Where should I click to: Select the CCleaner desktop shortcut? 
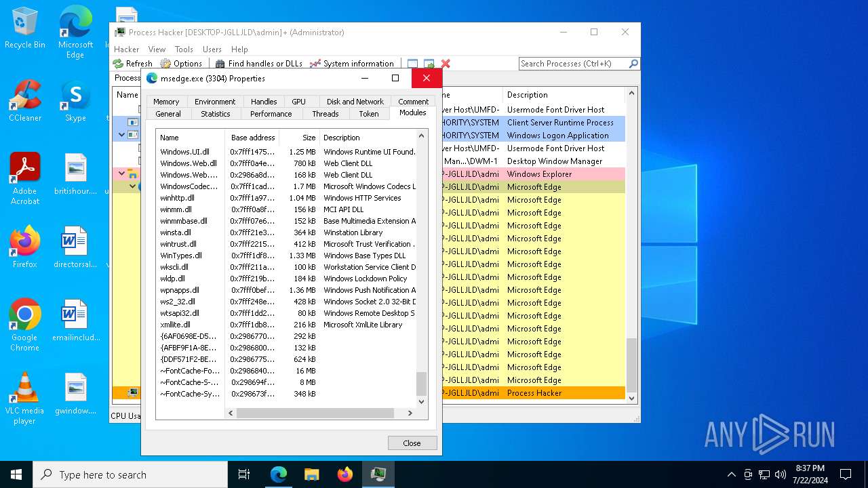pyautogui.click(x=25, y=100)
